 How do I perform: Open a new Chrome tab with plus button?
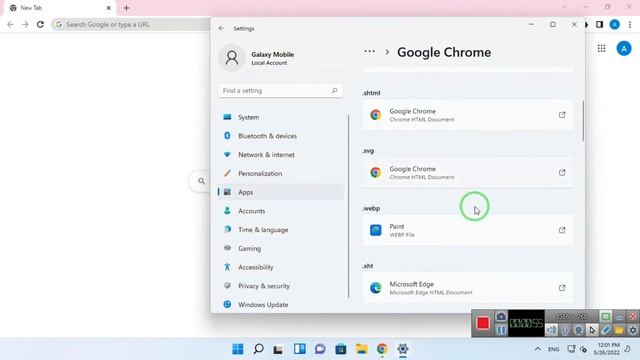[127, 8]
